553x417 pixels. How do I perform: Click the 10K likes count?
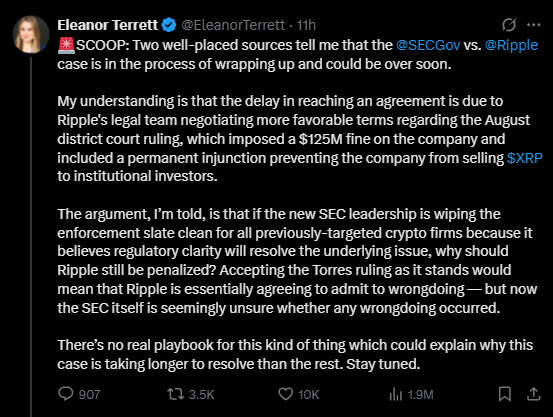(309, 394)
